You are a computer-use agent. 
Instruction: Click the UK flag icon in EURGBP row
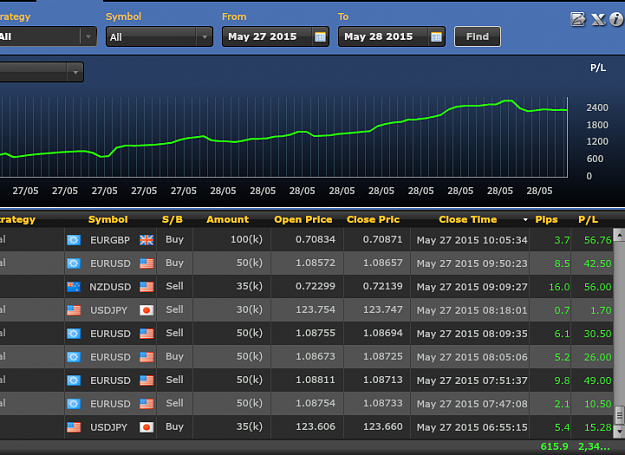point(146,240)
